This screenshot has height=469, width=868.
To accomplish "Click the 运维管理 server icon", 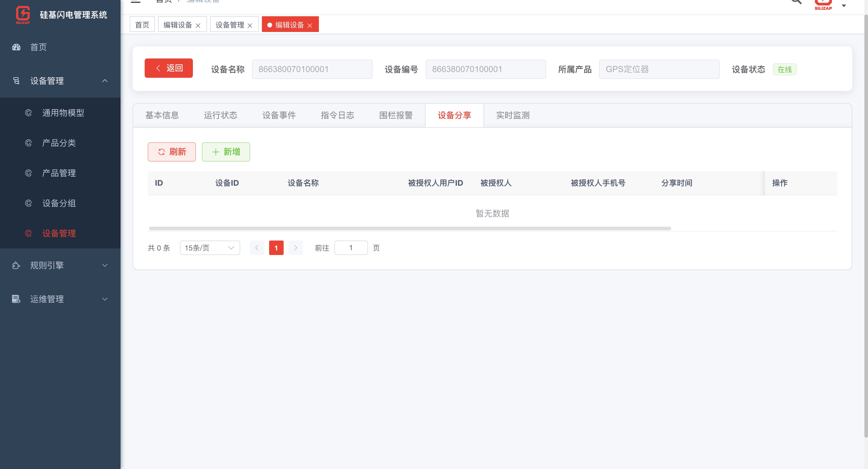I will point(16,299).
